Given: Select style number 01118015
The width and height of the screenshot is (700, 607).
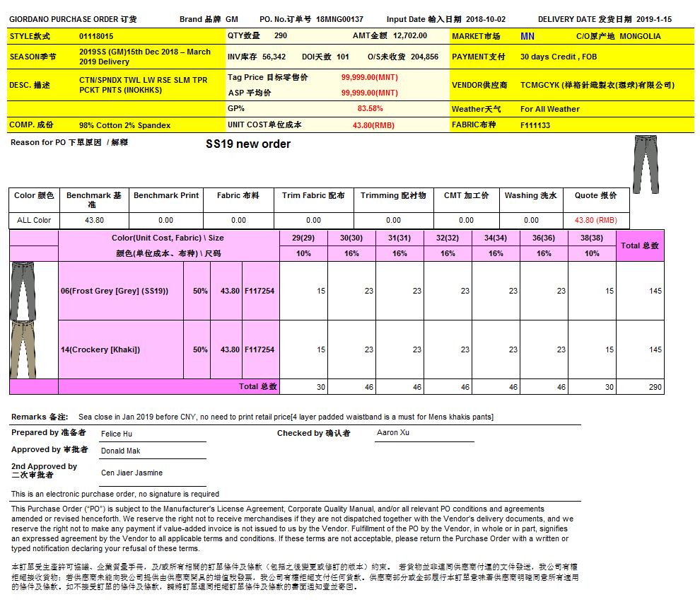Looking at the screenshot, I should click(96, 35).
